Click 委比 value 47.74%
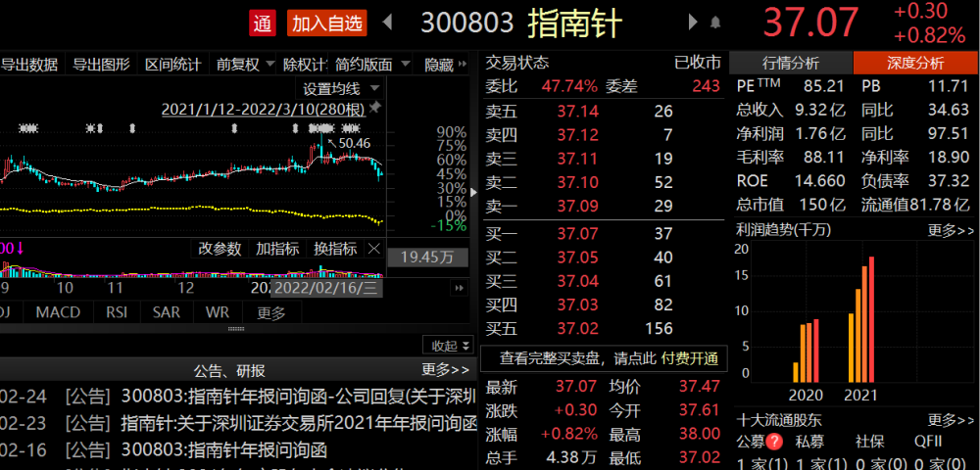980x470 pixels. 569,87
